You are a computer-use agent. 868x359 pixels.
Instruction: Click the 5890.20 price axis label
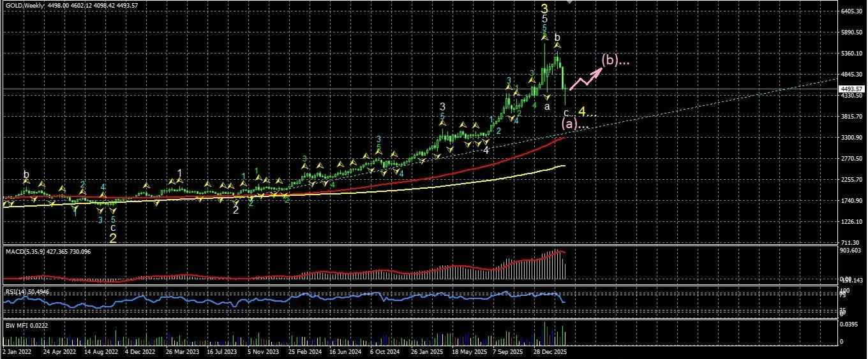pos(853,33)
